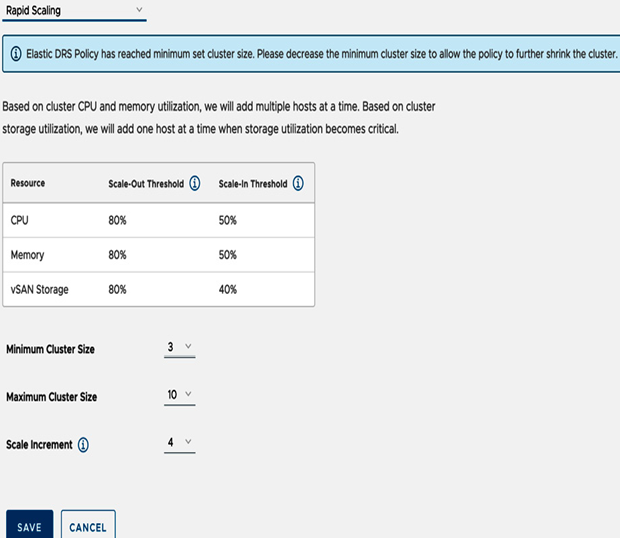This screenshot has height=539, width=622.
Task: Click the Scale-Out Threshold column header text
Action: (x=146, y=184)
